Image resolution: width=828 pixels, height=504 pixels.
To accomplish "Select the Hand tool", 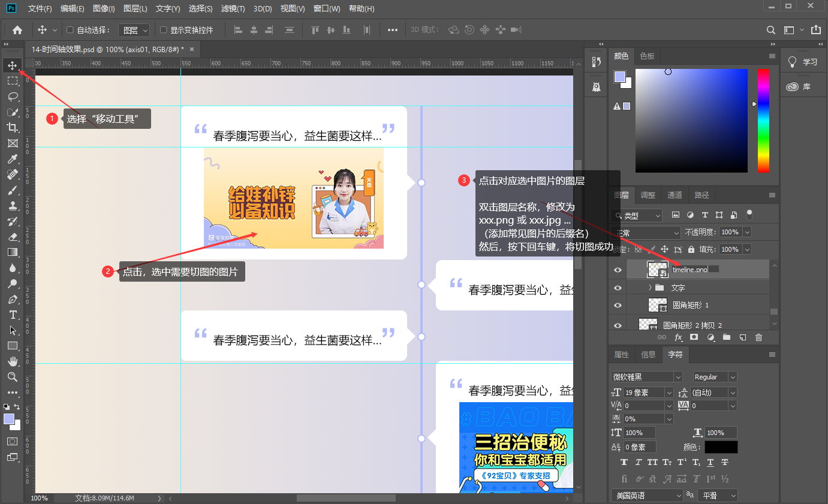I will tap(13, 361).
